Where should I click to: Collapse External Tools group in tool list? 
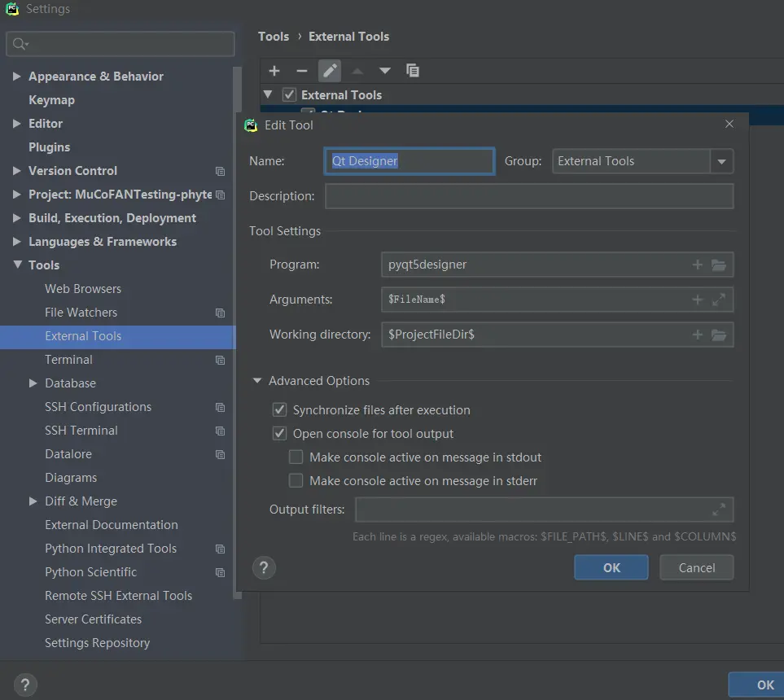pos(268,94)
